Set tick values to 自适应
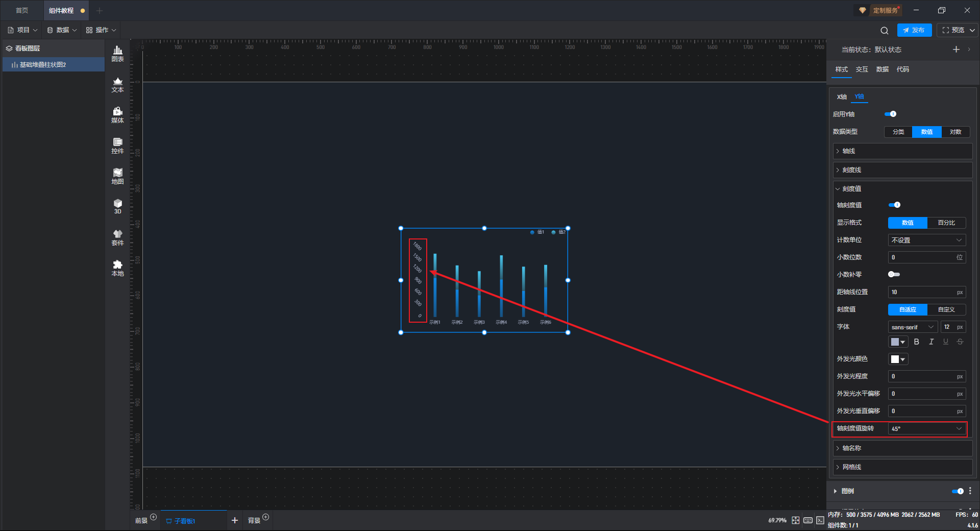The image size is (980, 531). [908, 309]
